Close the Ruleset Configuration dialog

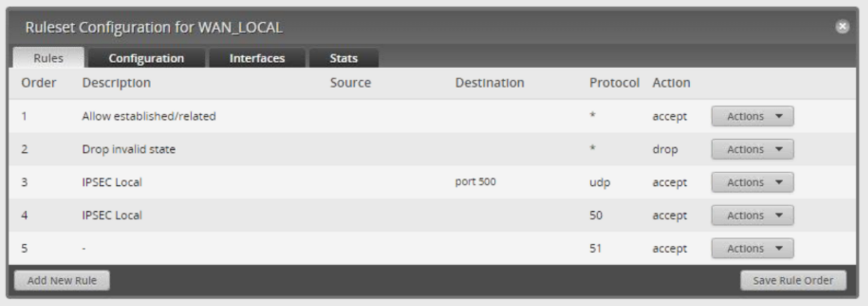(x=842, y=27)
